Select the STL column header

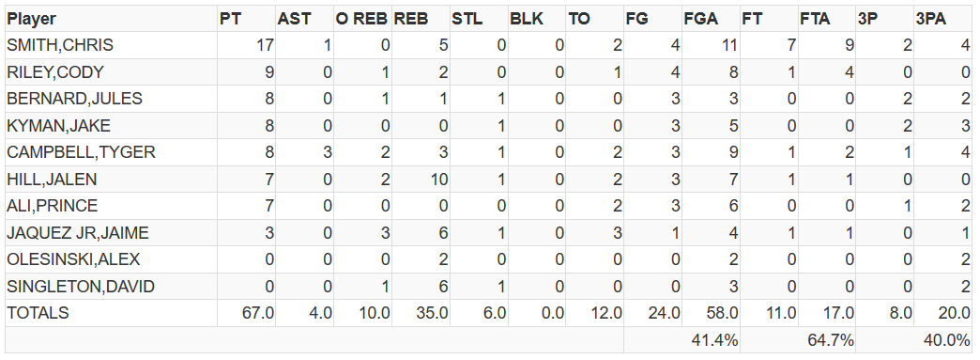point(479,19)
